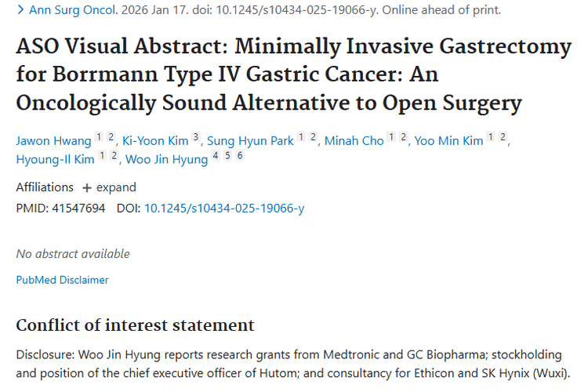Open the DOI link 10.1245/s10434-025-19066-y
Viewport: 588px width, 392px height.
pyautogui.click(x=224, y=209)
